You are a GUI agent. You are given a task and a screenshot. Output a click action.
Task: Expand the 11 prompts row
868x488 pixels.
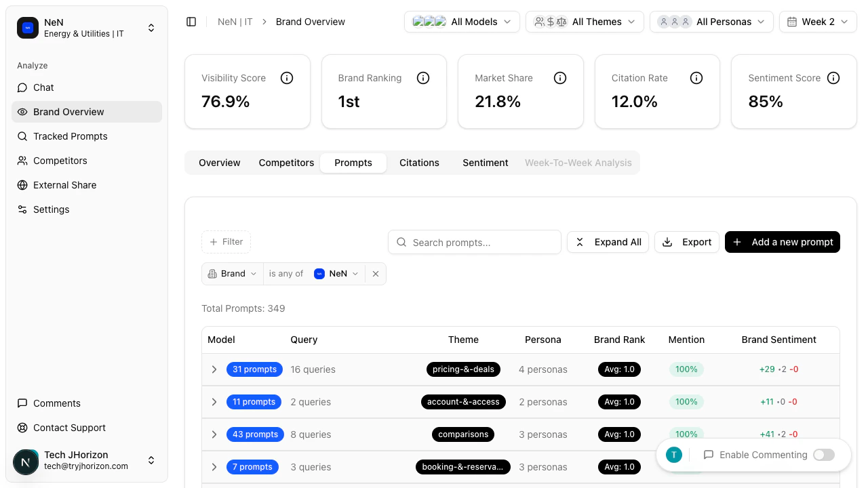[214, 402]
